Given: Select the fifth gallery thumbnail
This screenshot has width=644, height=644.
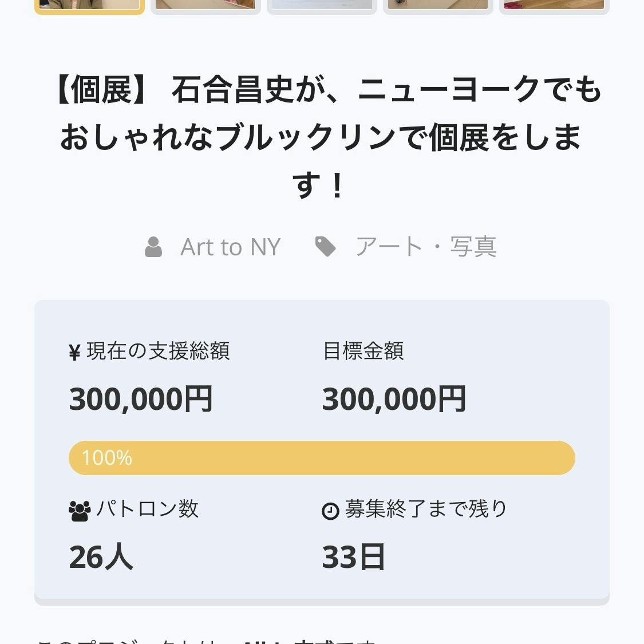Looking at the screenshot, I should tap(554, 5).
